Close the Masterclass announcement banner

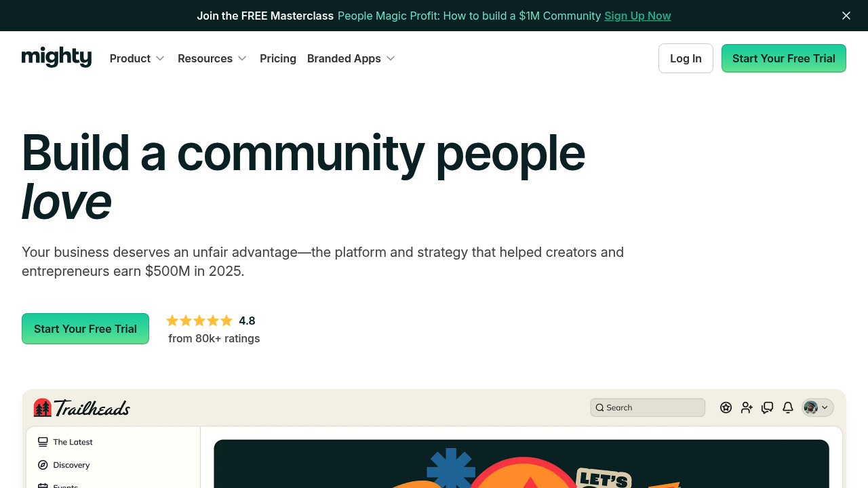coord(846,16)
